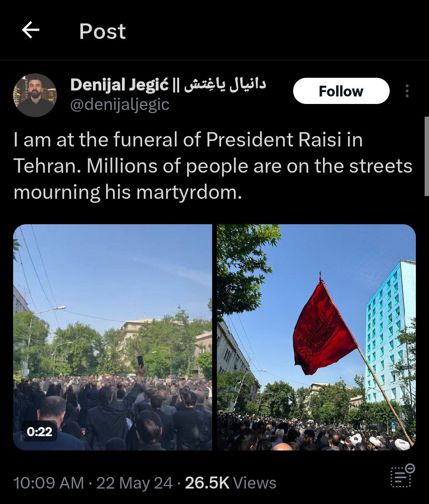The height and width of the screenshot is (504, 429).
Task: Open Denijal Jegić's profile picture
Action: (x=35, y=95)
